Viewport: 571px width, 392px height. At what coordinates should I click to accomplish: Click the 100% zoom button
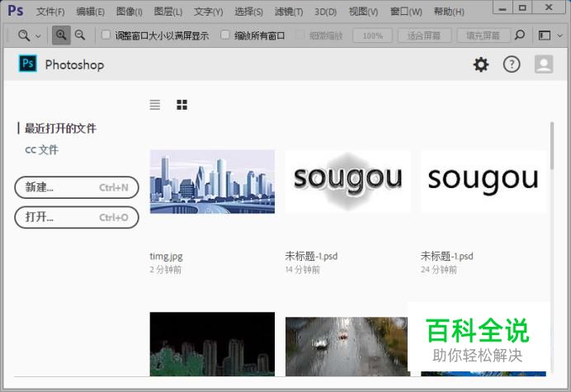pos(372,35)
